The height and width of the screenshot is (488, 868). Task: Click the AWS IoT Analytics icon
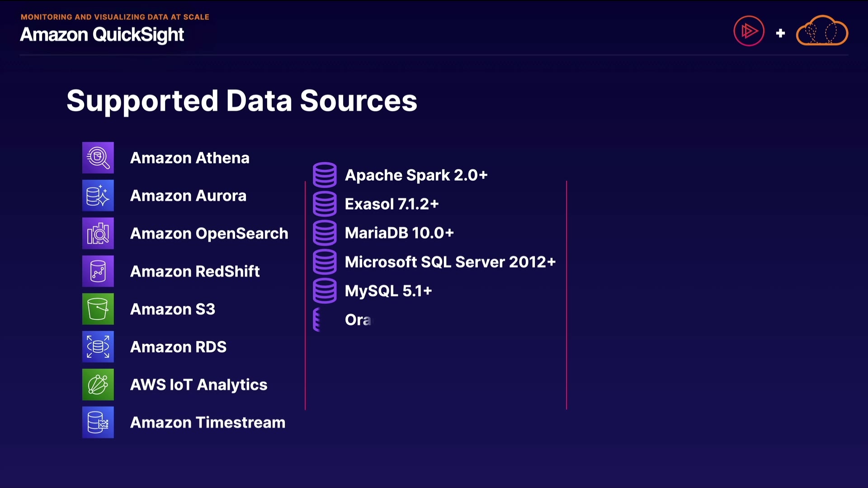(x=98, y=385)
